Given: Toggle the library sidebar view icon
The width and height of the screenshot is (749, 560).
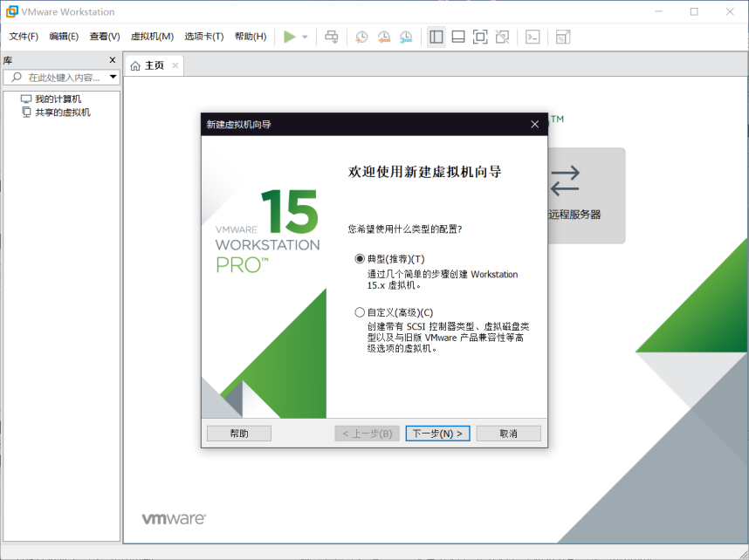Looking at the screenshot, I should (436, 37).
